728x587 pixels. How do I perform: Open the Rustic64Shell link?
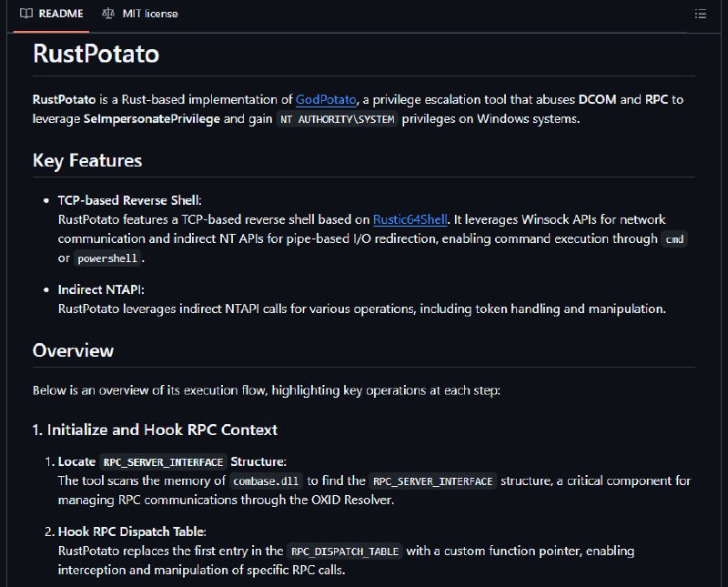tap(410, 219)
